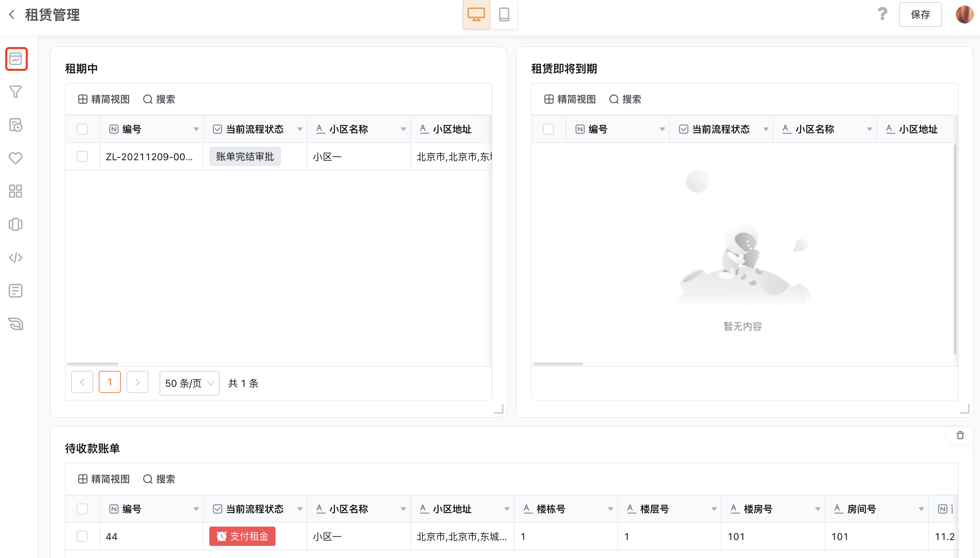Open 当前流程状态 column dropdown in 租期中 table
Image resolution: width=980 pixels, height=558 pixels.
coord(300,129)
